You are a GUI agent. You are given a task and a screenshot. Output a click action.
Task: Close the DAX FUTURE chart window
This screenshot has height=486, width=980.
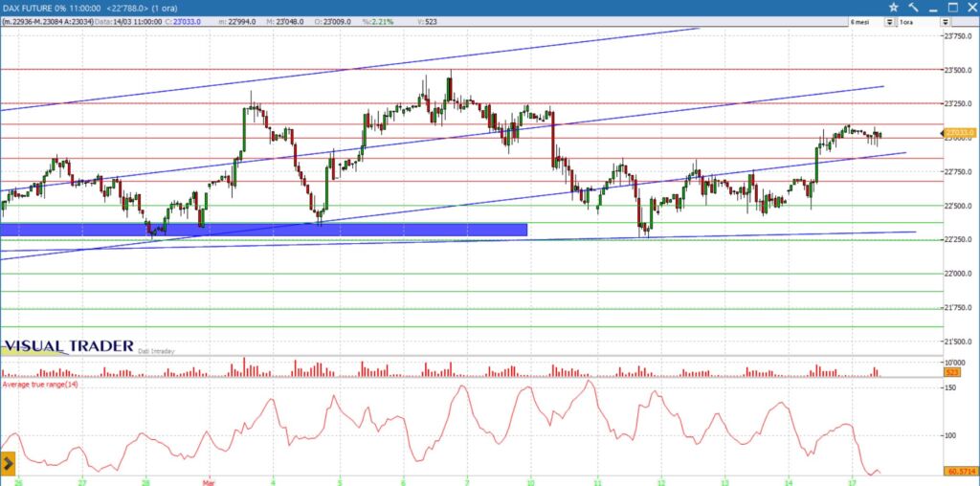coord(970,8)
